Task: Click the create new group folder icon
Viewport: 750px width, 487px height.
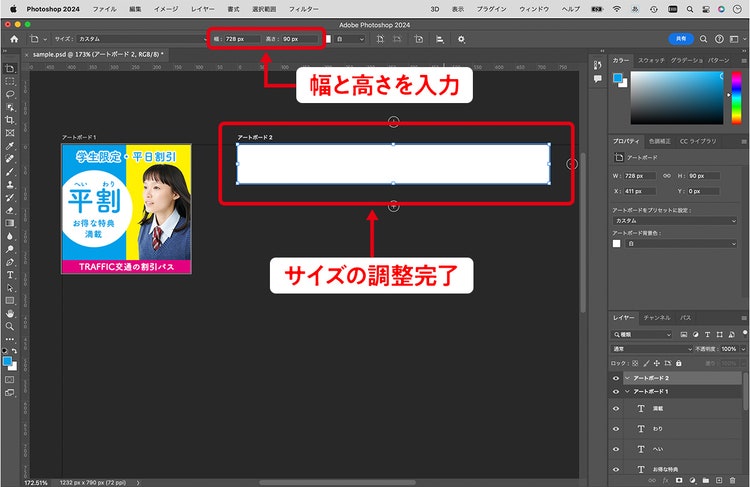Action: click(706, 480)
